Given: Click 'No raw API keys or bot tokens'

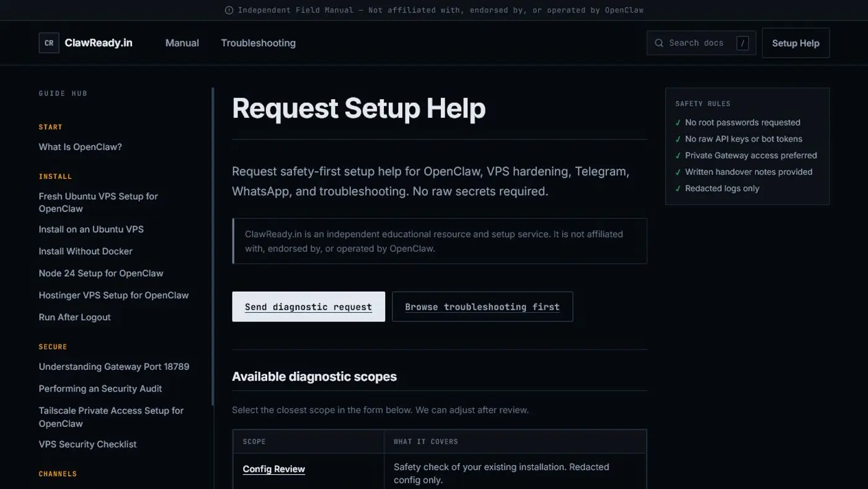Looking at the screenshot, I should point(743,139).
